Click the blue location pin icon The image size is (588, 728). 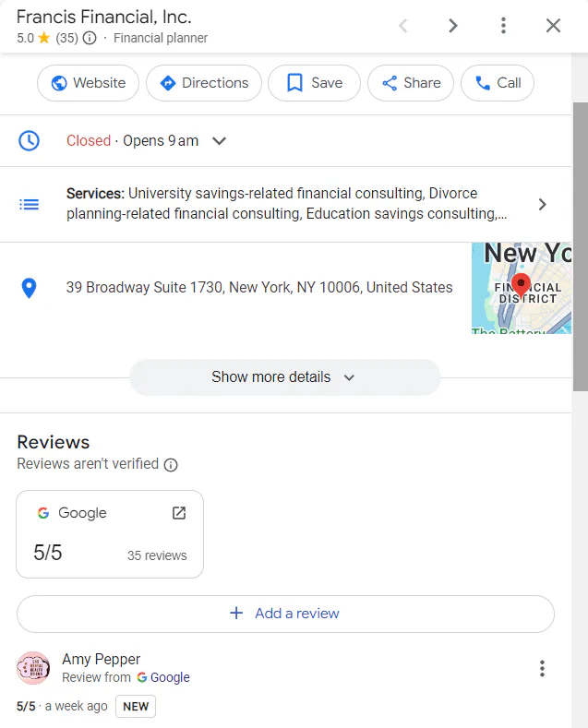29,288
